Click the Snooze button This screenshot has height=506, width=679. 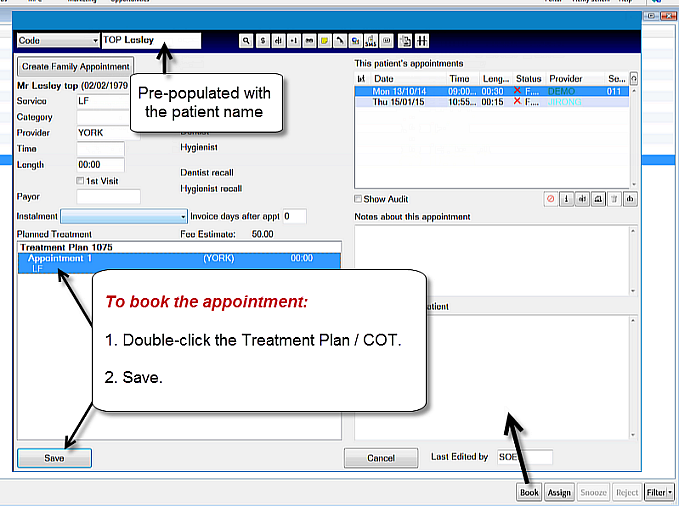point(593,493)
